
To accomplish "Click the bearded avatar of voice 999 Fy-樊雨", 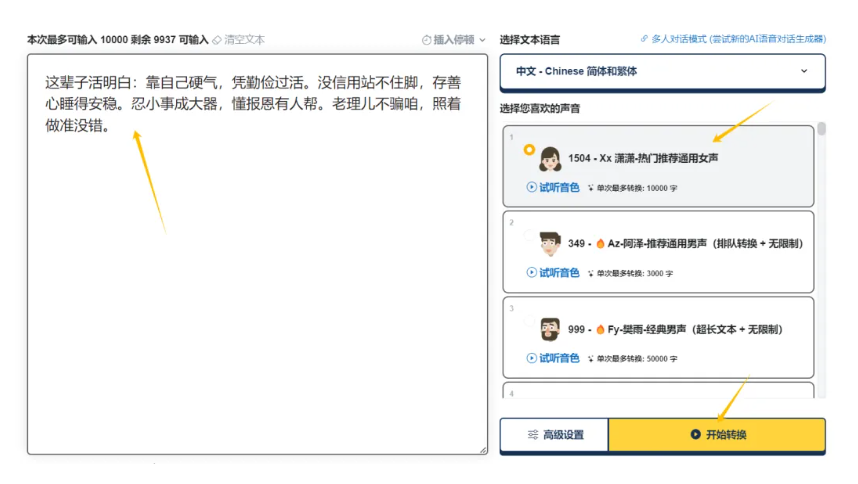I will [x=550, y=329].
